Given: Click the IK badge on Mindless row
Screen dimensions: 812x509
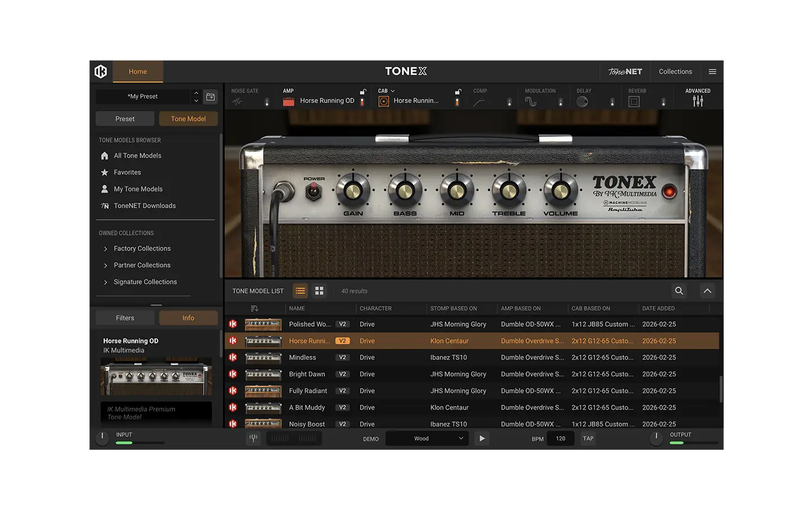Looking at the screenshot, I should point(233,357).
